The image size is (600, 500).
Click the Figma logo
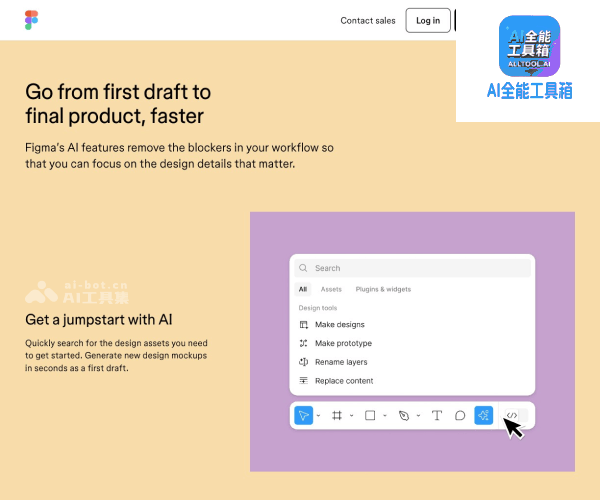coord(31,20)
